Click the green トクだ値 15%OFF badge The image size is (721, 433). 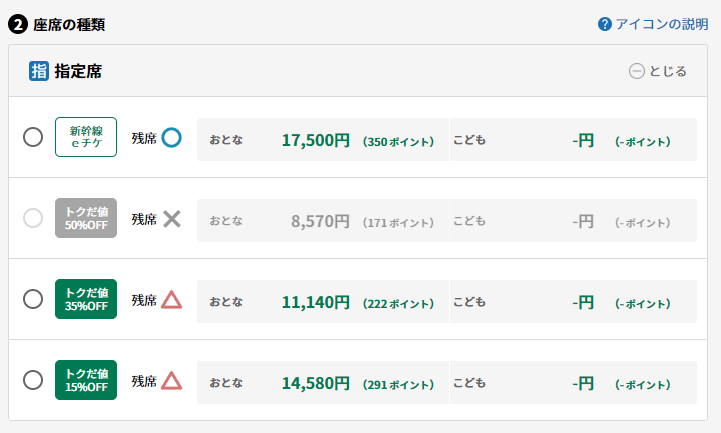(x=86, y=380)
